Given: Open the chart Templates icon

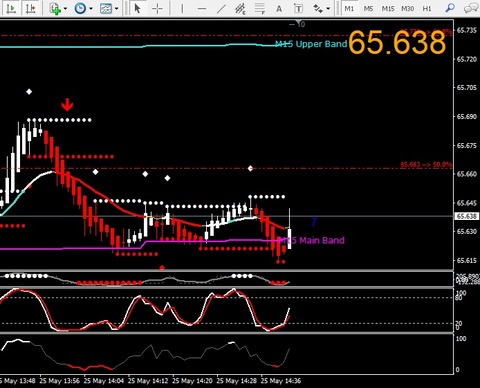Looking at the screenshot, I should pyautogui.click(x=106, y=8).
